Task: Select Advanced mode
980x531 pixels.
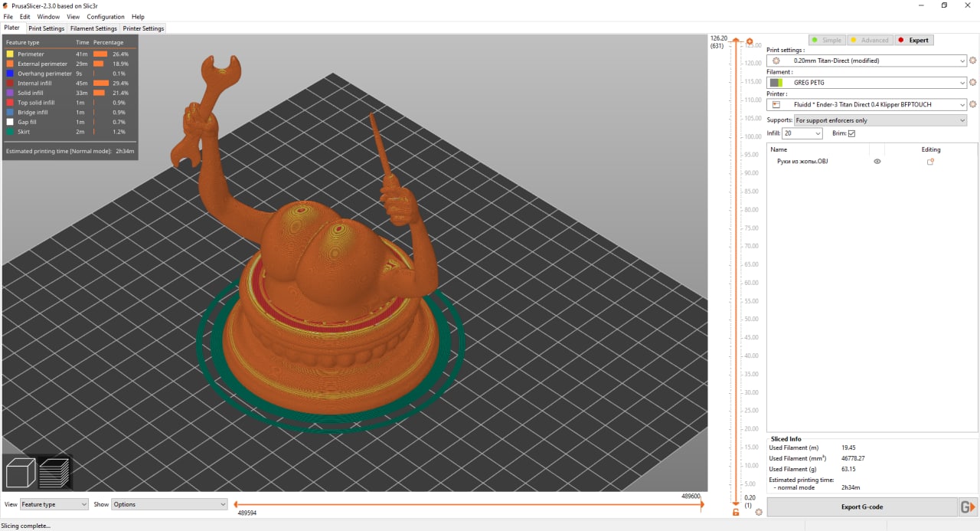Action: click(x=869, y=40)
